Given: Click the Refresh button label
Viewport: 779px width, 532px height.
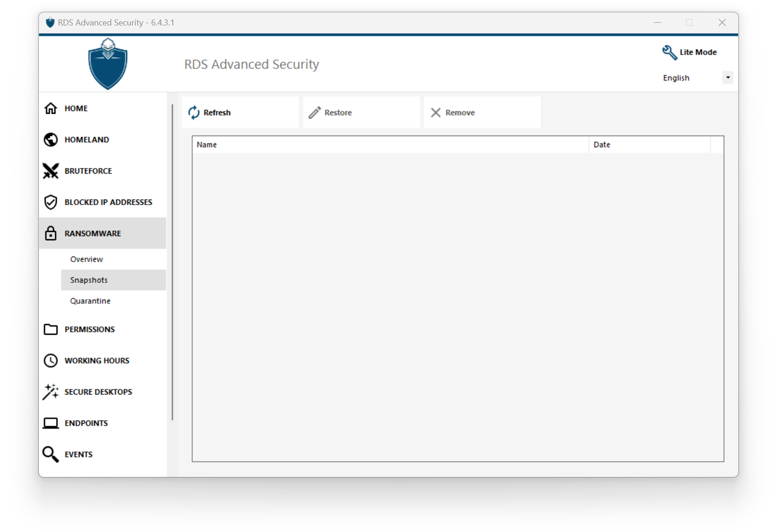Looking at the screenshot, I should pyautogui.click(x=217, y=113).
